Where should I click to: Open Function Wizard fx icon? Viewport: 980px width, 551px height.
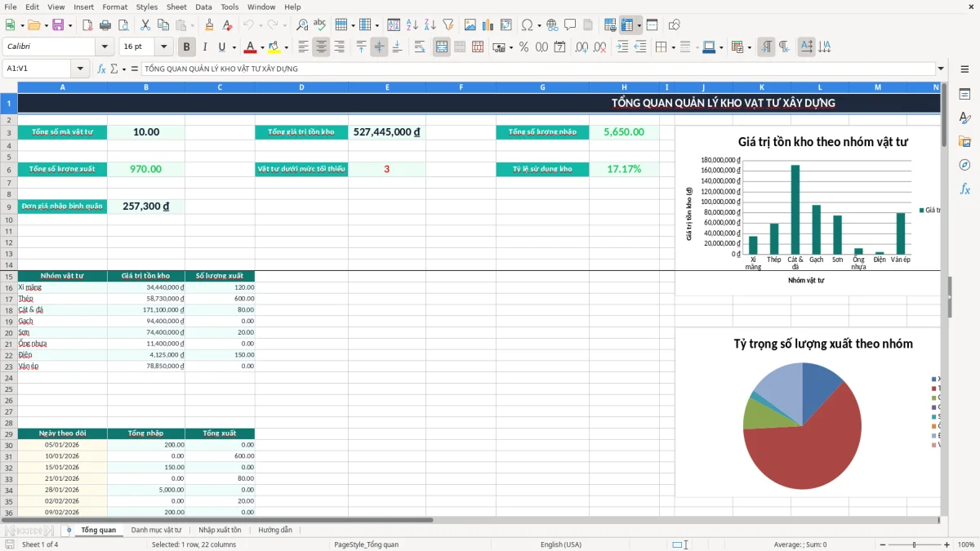click(x=102, y=69)
